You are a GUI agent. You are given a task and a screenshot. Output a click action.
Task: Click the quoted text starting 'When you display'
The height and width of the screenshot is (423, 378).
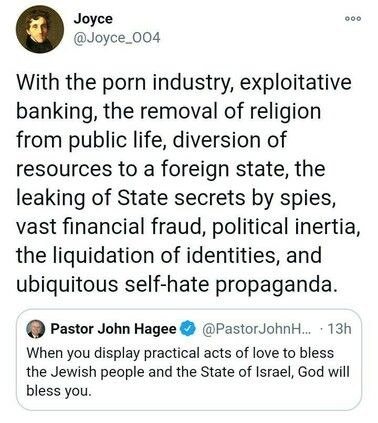click(x=180, y=353)
